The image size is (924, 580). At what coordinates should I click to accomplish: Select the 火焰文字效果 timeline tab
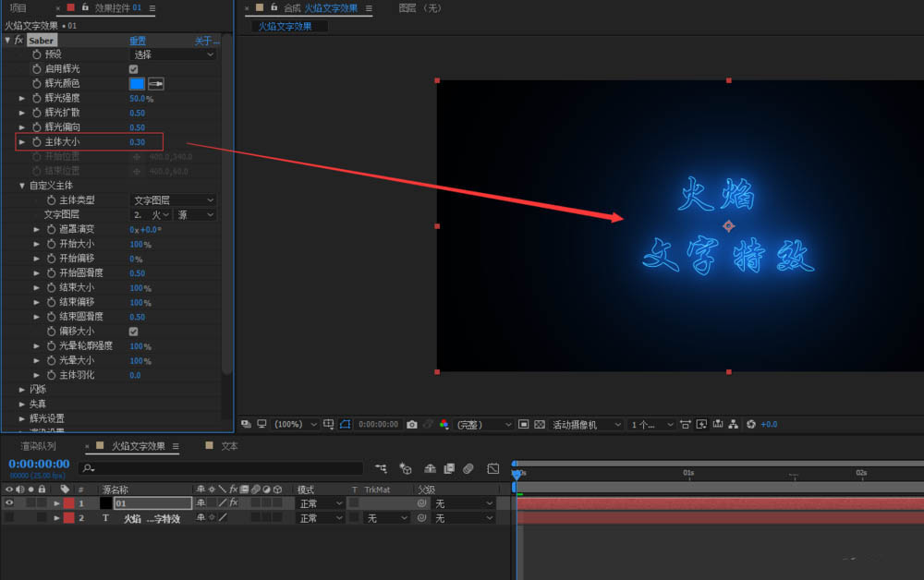[x=139, y=446]
